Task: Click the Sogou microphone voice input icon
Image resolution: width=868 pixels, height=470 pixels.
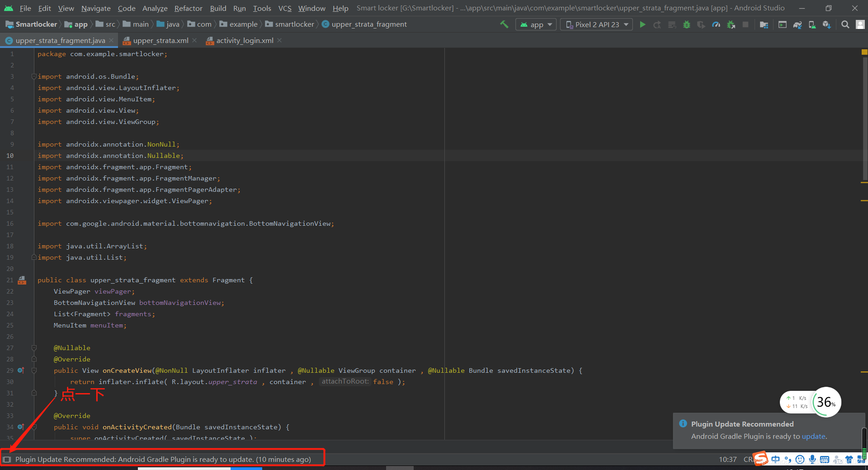Action: coord(812,460)
